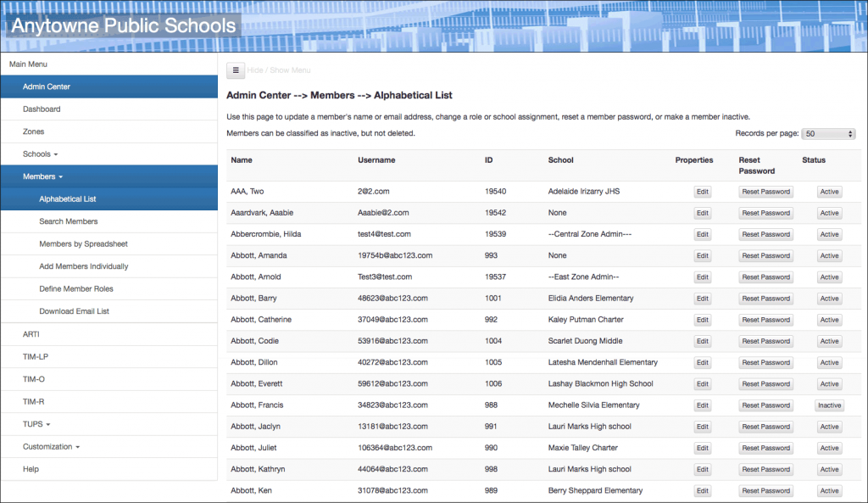The width and height of the screenshot is (868, 503).
Task: Reset password for Barry Abbott
Action: (x=765, y=298)
